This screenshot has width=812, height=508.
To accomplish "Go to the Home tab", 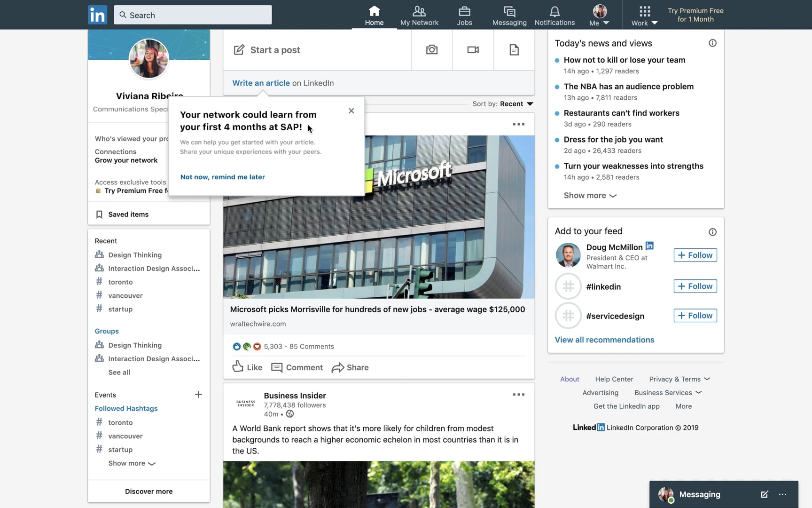I will [x=374, y=15].
